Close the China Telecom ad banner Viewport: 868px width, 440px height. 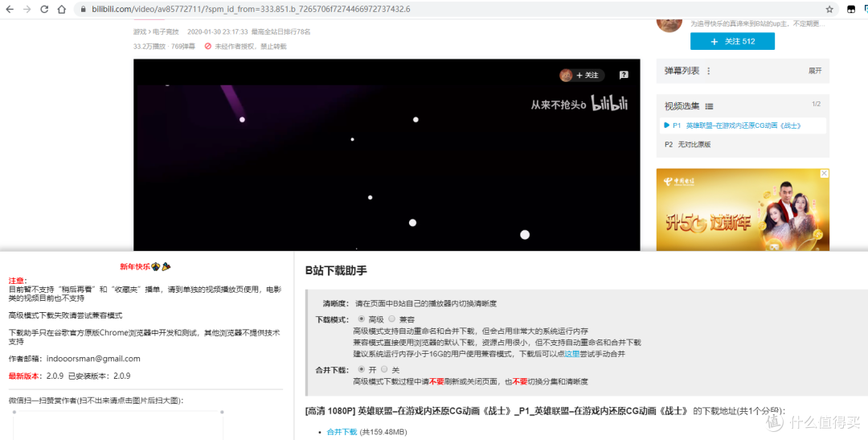(x=824, y=174)
